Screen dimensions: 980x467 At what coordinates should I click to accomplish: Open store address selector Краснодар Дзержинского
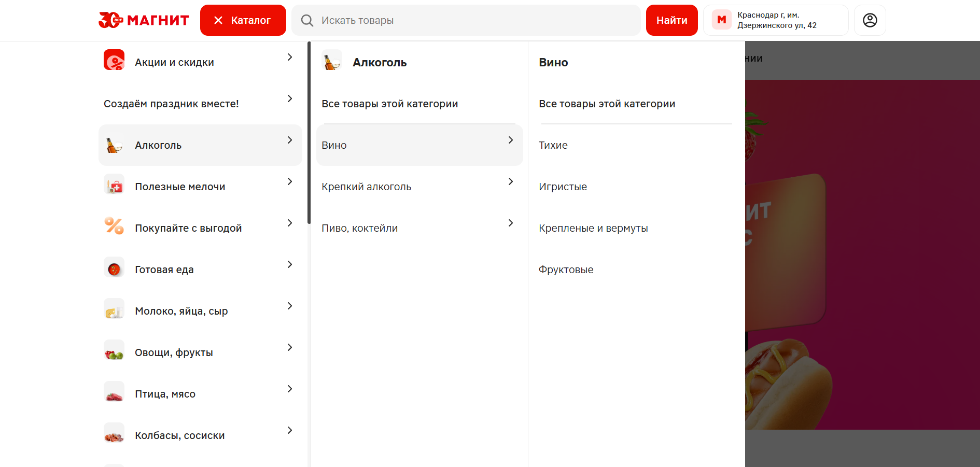[x=776, y=20]
